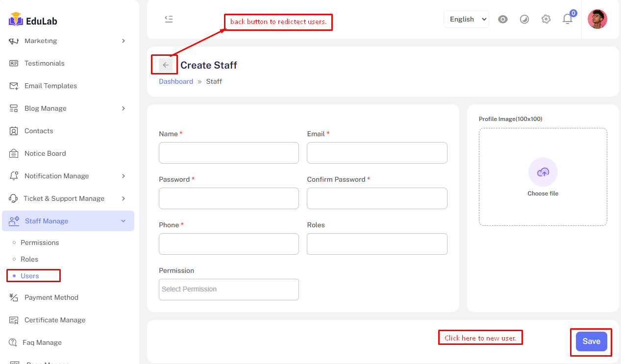This screenshot has height=364, width=621.
Task: Collapse the sidebar using the menu icon
Action: (169, 19)
